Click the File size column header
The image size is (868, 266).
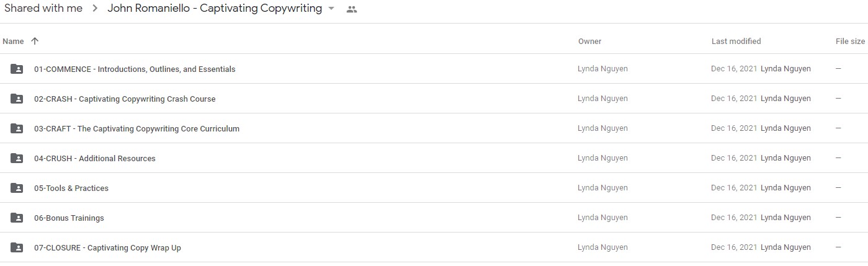point(850,41)
